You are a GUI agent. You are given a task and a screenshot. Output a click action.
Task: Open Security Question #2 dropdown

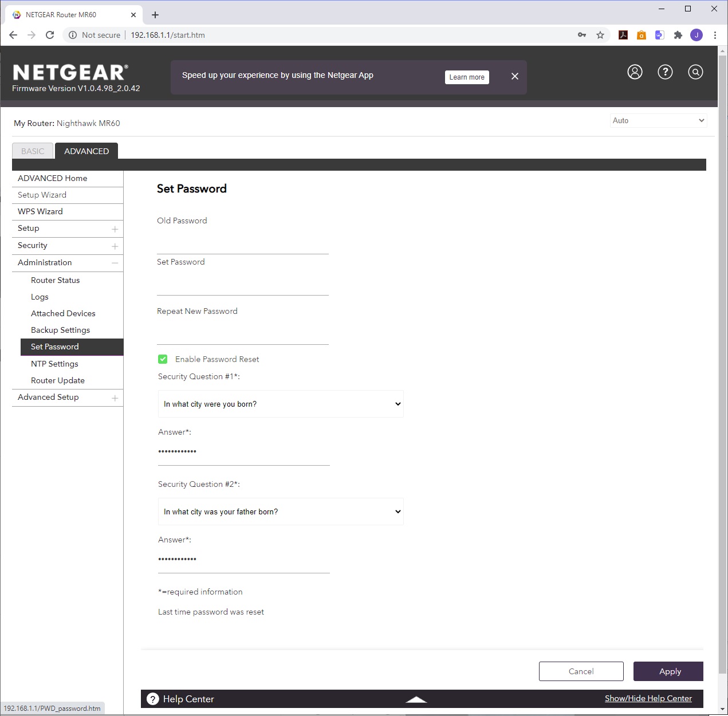281,512
